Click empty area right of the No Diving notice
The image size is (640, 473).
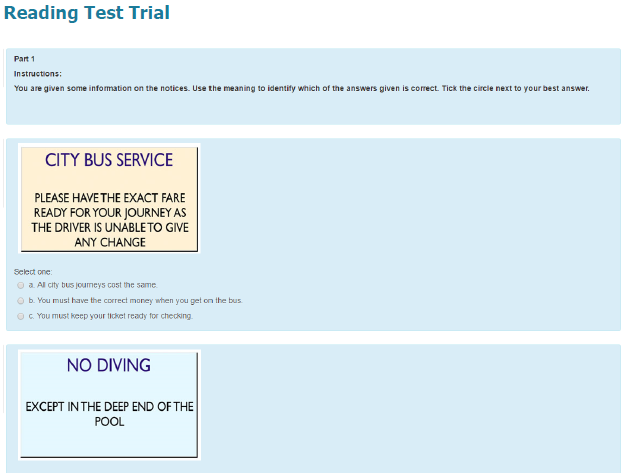420,405
